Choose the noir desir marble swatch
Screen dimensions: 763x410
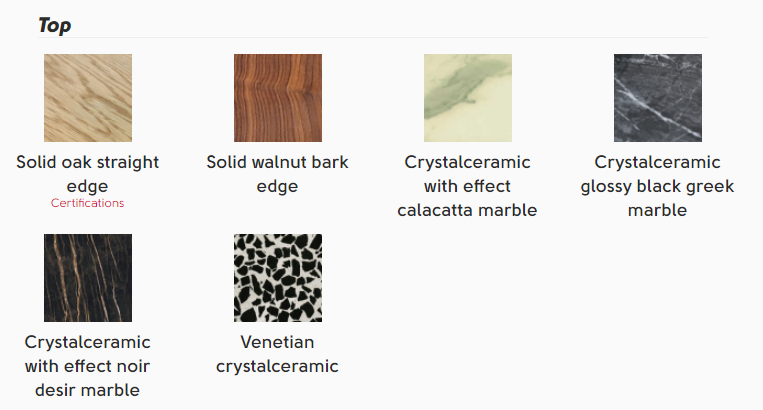click(x=88, y=278)
